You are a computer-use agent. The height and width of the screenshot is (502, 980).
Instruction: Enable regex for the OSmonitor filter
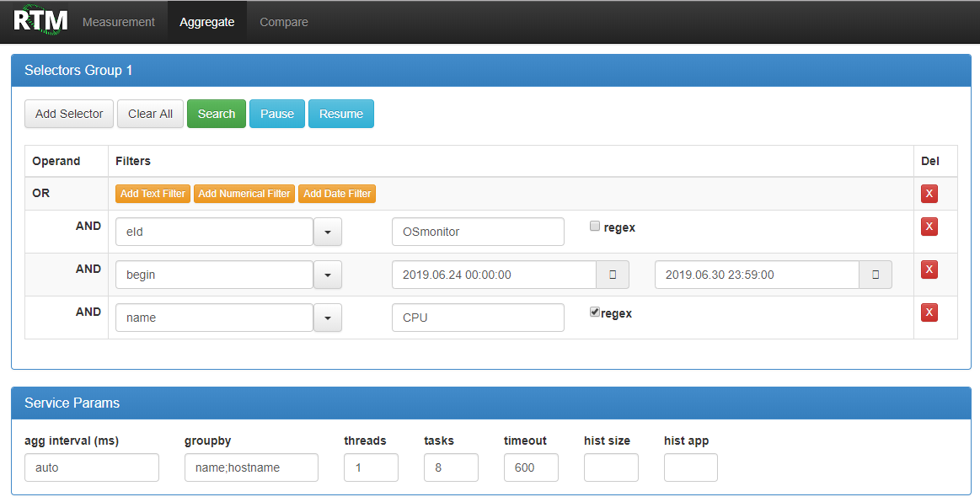pos(595,226)
